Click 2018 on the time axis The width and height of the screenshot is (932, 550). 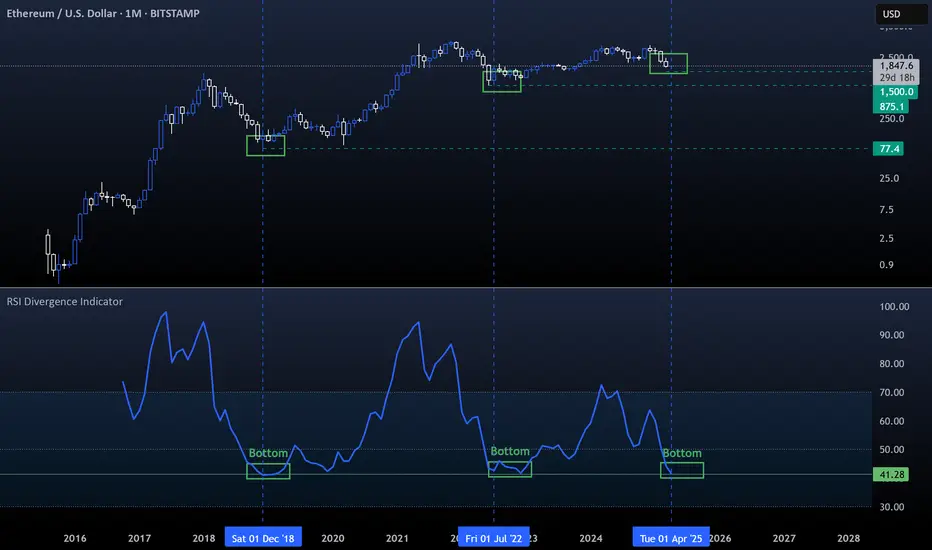pyautogui.click(x=204, y=538)
